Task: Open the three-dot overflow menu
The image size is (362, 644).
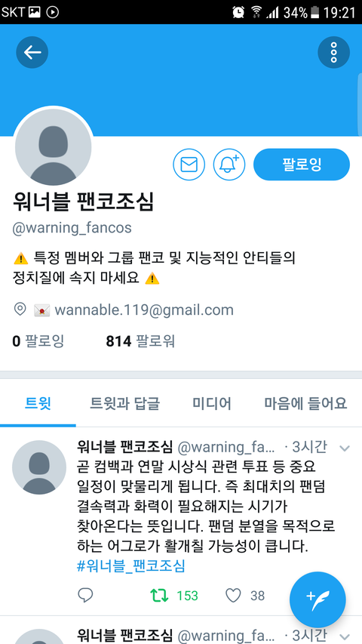Action: tap(333, 52)
